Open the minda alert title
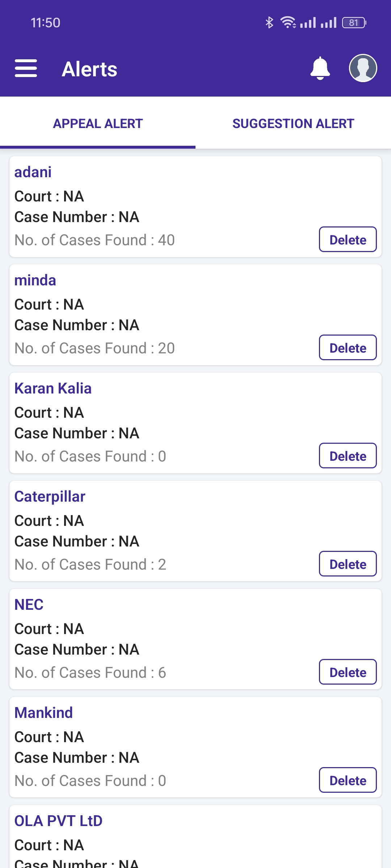The image size is (391, 868). click(35, 280)
